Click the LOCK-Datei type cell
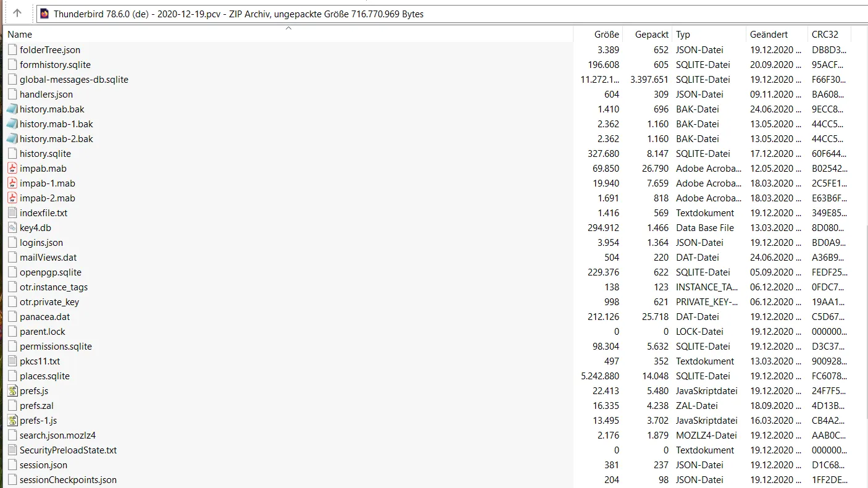This screenshot has width=868, height=488. pos(699,331)
